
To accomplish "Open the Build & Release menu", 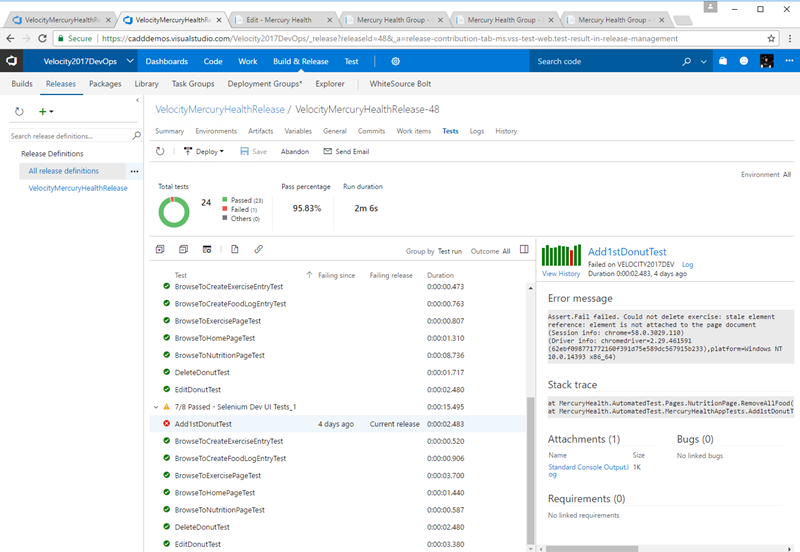I will [301, 61].
